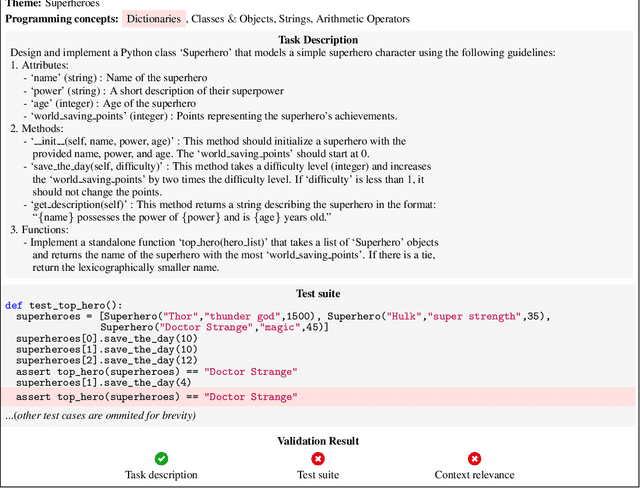
Task: Click the green checkmark above Task description
Action: pos(161,459)
